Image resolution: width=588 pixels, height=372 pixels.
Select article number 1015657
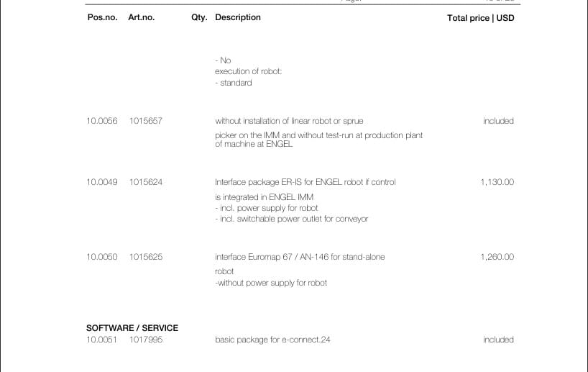(x=146, y=121)
